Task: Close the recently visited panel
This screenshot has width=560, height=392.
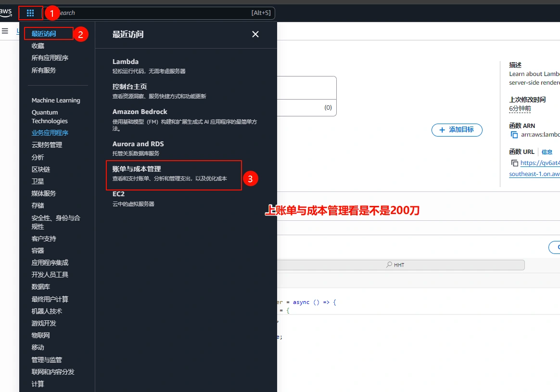Action: (255, 34)
